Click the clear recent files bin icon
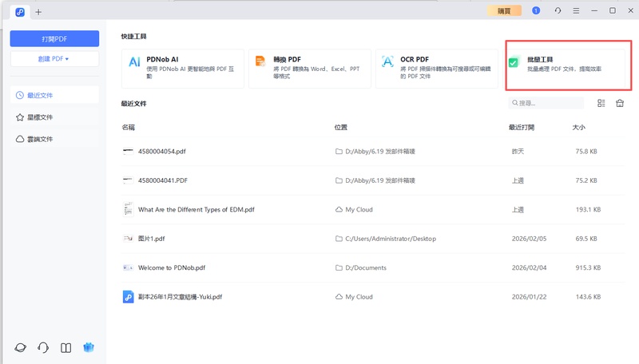Screen dimensions: 639x364 [619, 104]
